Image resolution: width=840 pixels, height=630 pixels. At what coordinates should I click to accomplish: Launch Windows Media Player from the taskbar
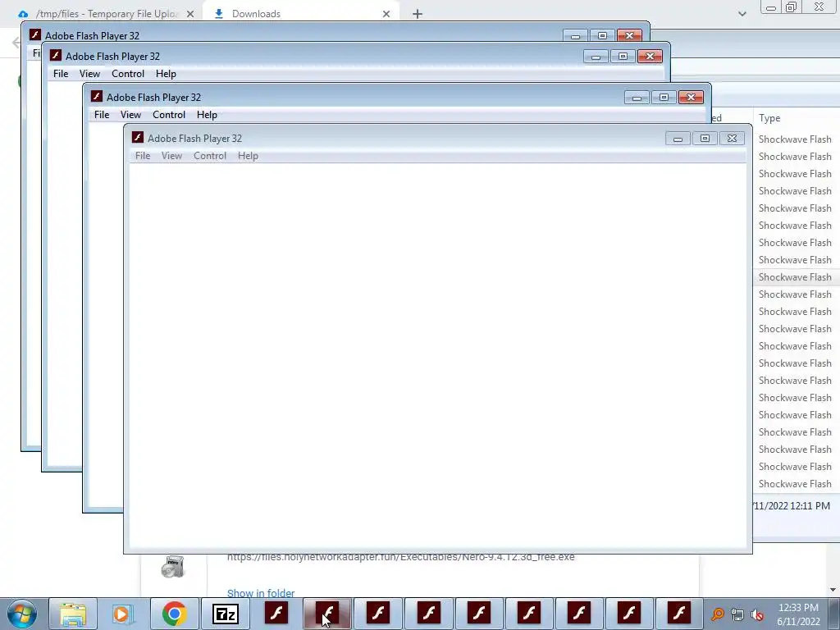tap(123, 614)
